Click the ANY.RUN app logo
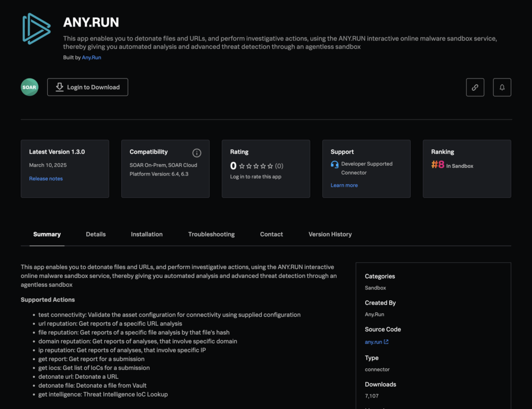Image resolution: width=532 pixels, height=409 pixels. 36,28
